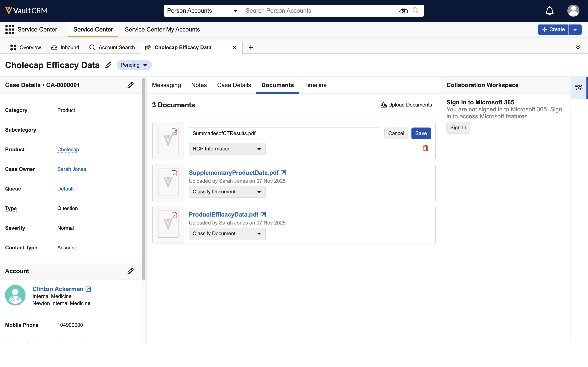Click pencil icon beside Cholecap Efficacy Data title
This screenshot has height=367, width=588.
(108, 65)
